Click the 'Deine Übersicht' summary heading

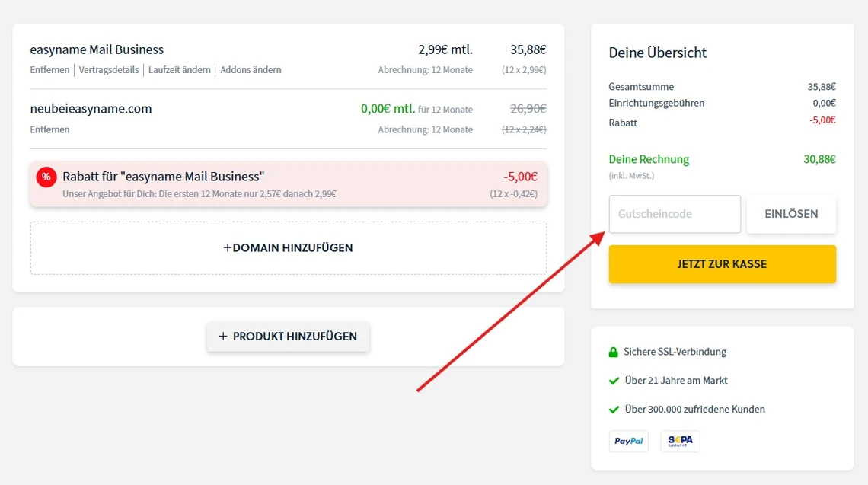point(657,53)
